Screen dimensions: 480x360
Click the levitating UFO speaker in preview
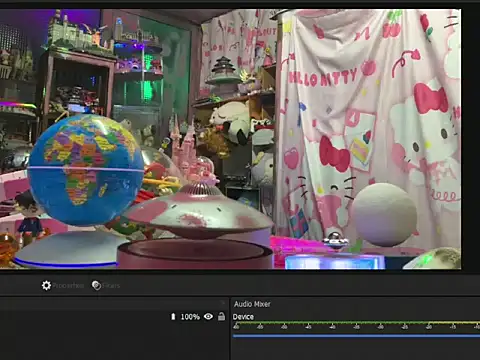pos(198,212)
